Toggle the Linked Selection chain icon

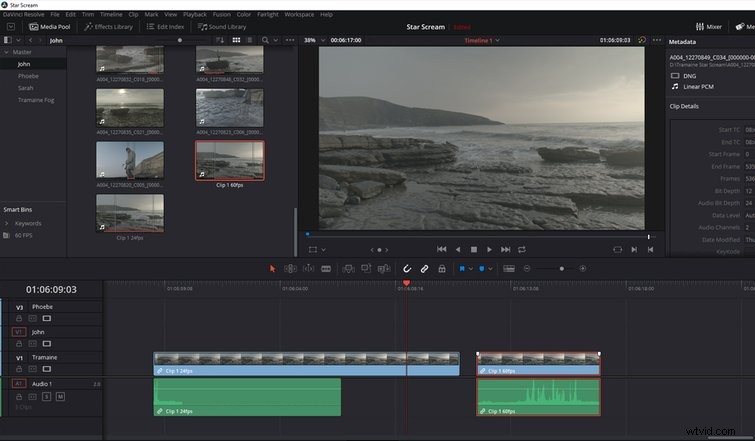pos(424,269)
